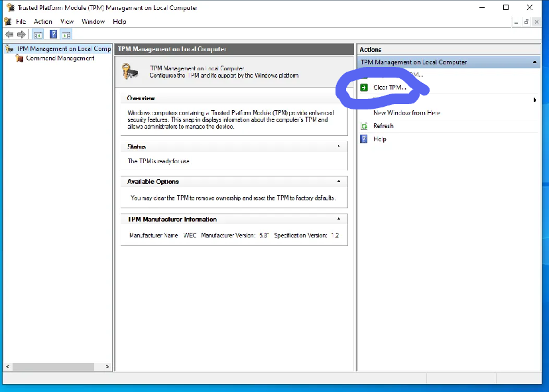The height and width of the screenshot is (392, 549).
Task: Select Command Management in the tree
Action: point(60,58)
